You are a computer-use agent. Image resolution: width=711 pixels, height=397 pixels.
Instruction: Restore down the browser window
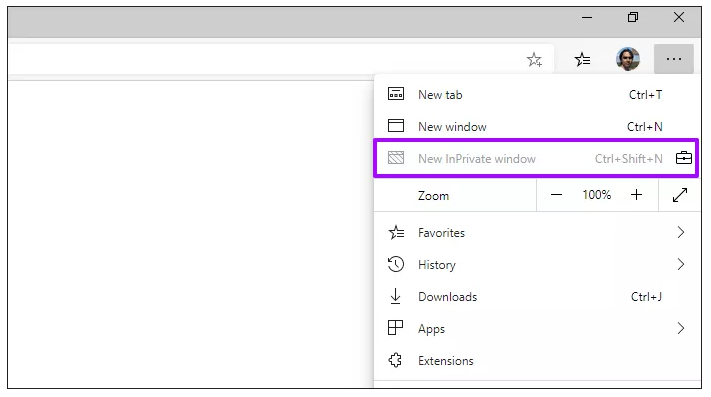coord(633,17)
